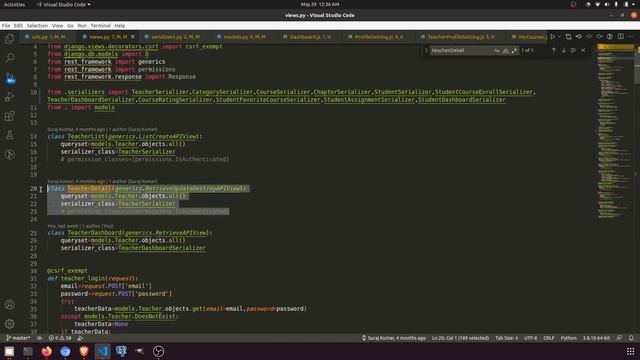Go to previous match in find widget
The height and width of the screenshot is (360, 640).
(x=553, y=50)
